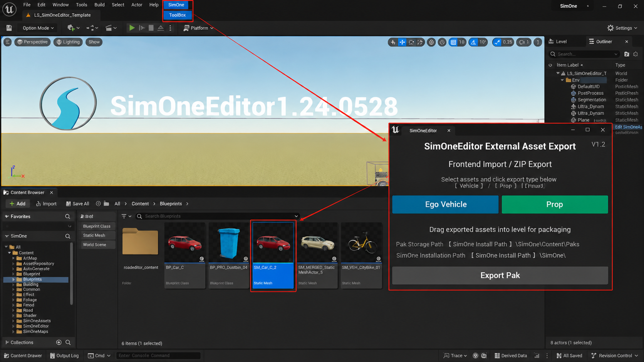Open the viewport options hamburger menu
The image size is (644, 362).
pos(7,42)
